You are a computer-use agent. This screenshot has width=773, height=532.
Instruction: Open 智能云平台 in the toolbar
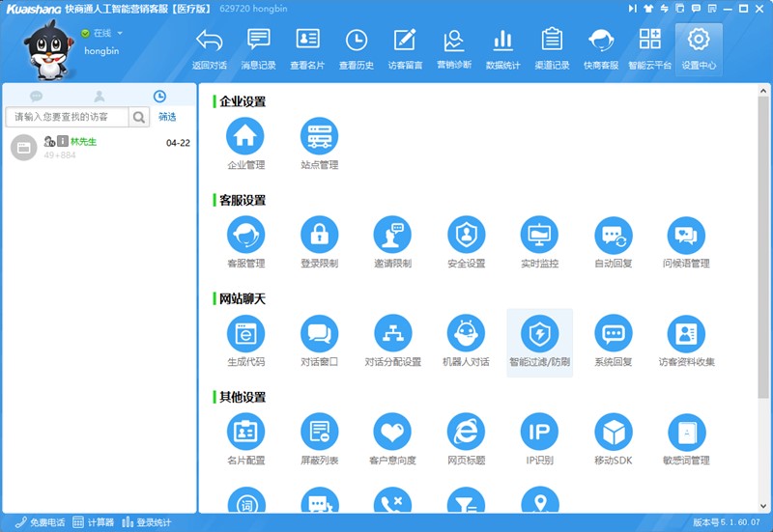[x=649, y=48]
